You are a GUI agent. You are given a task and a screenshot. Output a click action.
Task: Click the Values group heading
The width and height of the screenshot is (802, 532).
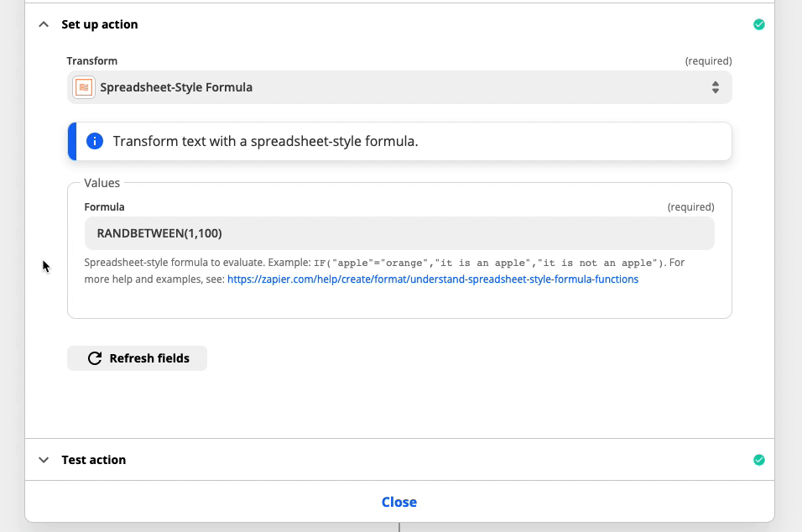point(102,183)
